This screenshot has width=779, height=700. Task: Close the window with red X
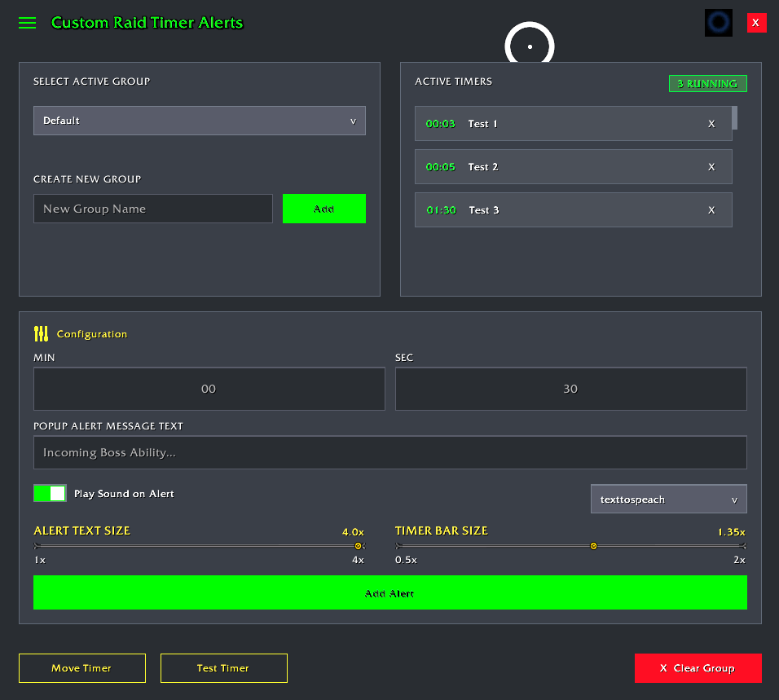[x=756, y=23]
